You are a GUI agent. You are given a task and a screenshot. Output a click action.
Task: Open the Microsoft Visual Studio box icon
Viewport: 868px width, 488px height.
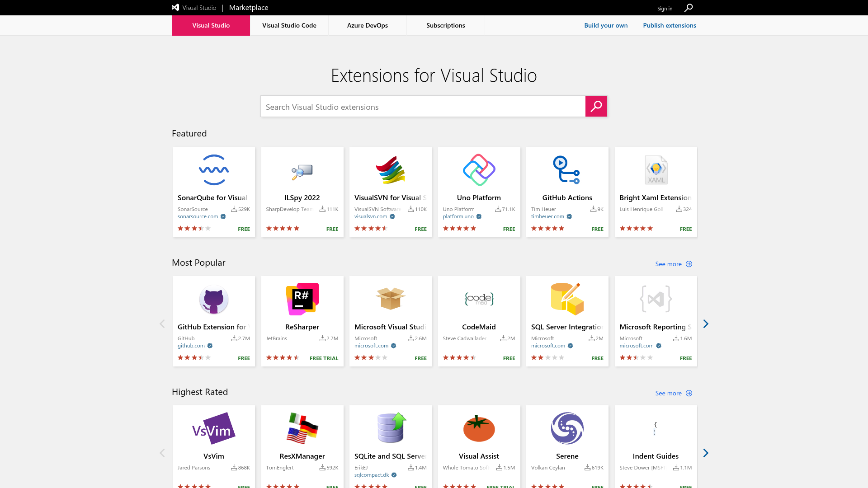coord(391,299)
